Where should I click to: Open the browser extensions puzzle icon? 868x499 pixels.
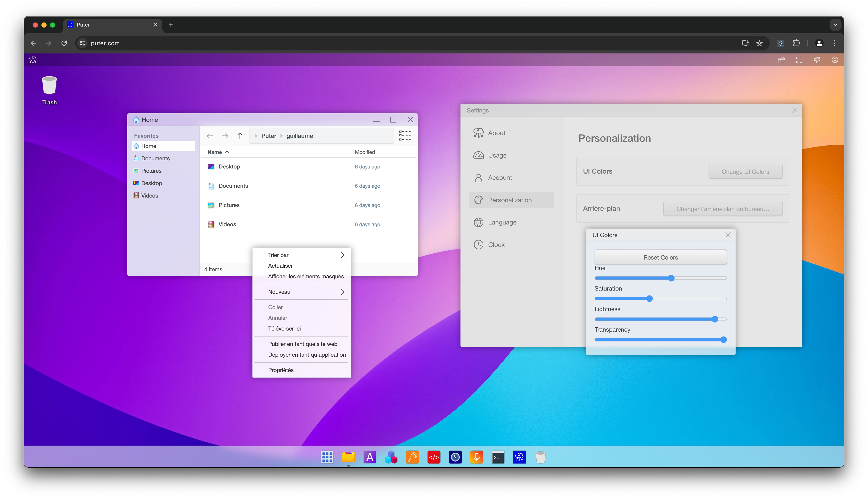click(x=796, y=43)
